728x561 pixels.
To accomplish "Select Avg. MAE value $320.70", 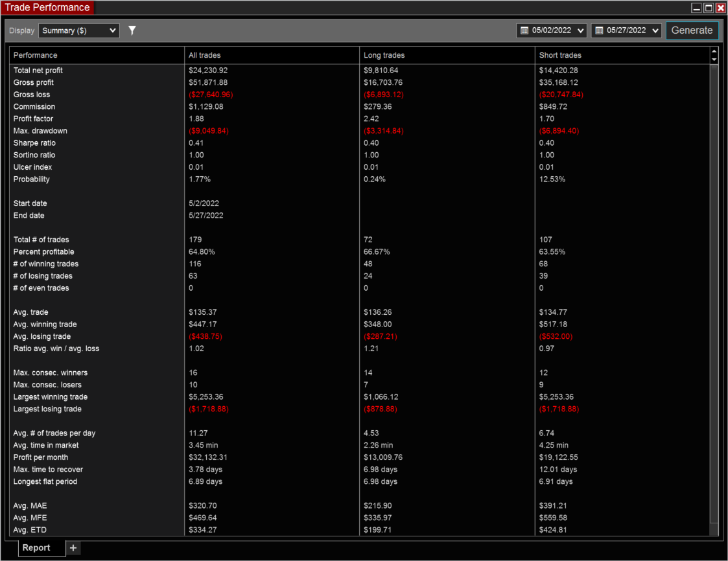I will pos(202,505).
